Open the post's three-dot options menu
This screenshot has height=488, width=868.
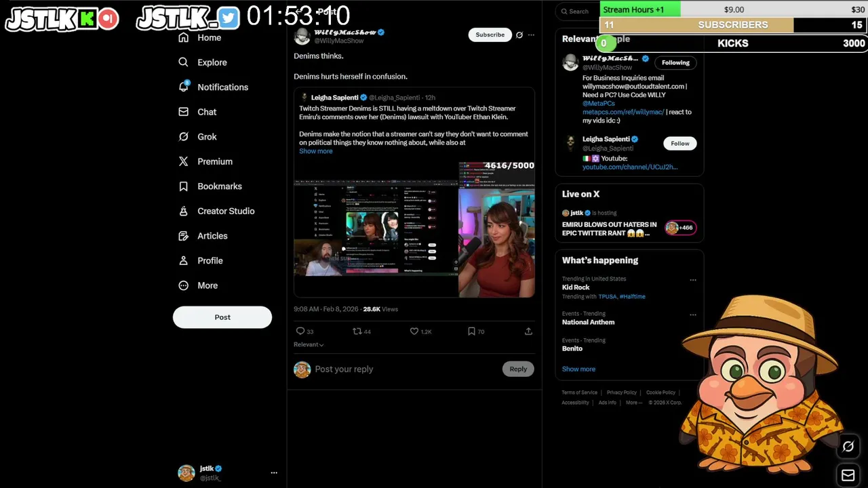(x=531, y=35)
